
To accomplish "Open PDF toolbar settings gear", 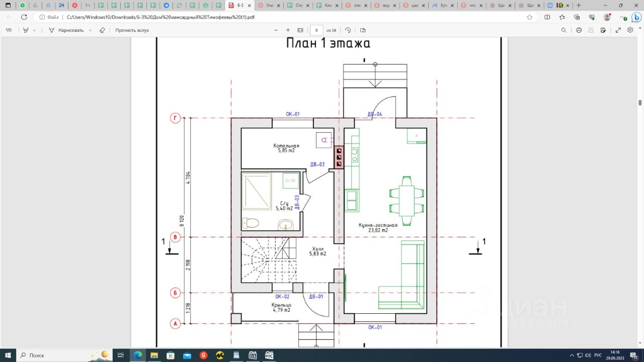I will point(630,30).
